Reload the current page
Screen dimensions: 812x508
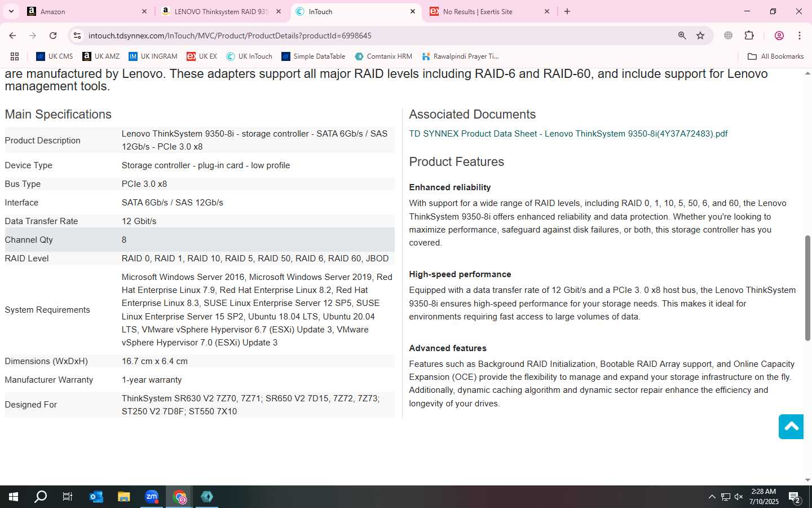[x=53, y=36]
